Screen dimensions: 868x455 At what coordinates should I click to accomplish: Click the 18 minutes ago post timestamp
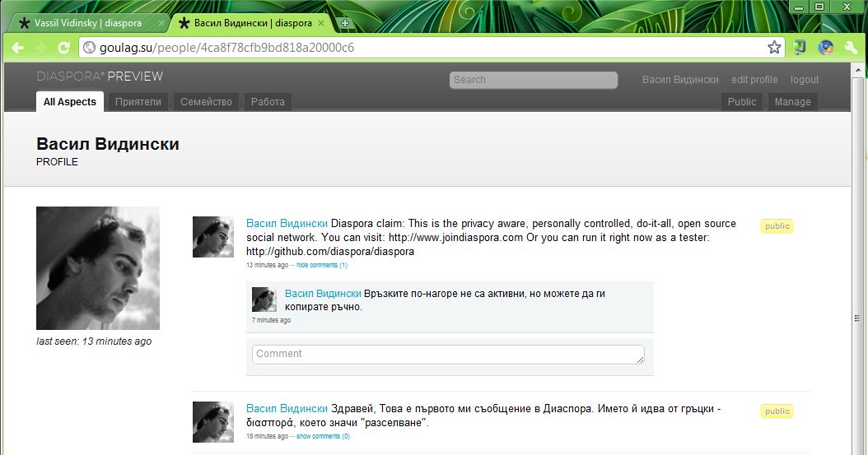tap(267, 437)
